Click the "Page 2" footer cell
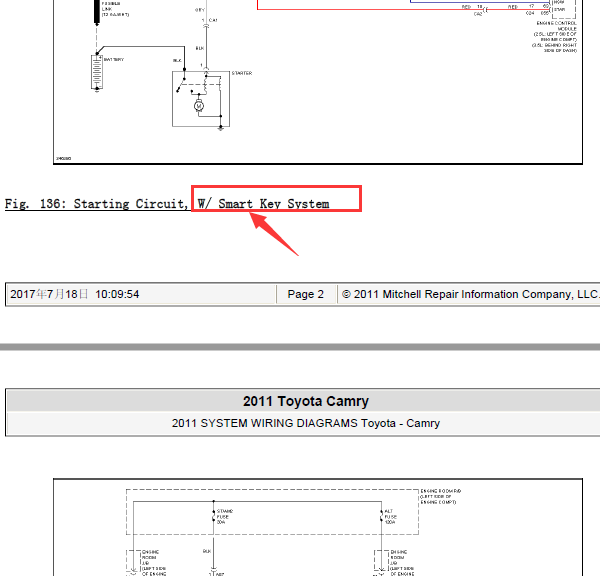Screen dimensions: 600x576 coord(306,294)
